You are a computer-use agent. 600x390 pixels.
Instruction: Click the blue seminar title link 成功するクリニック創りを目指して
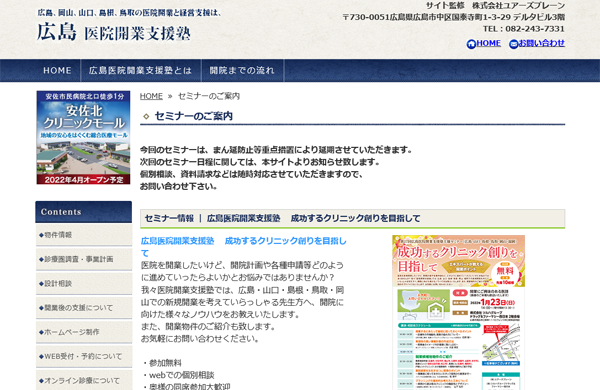244,246
